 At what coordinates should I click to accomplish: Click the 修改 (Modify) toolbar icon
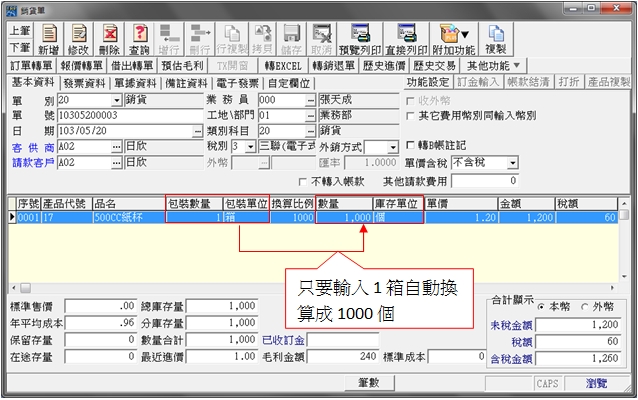(78, 39)
